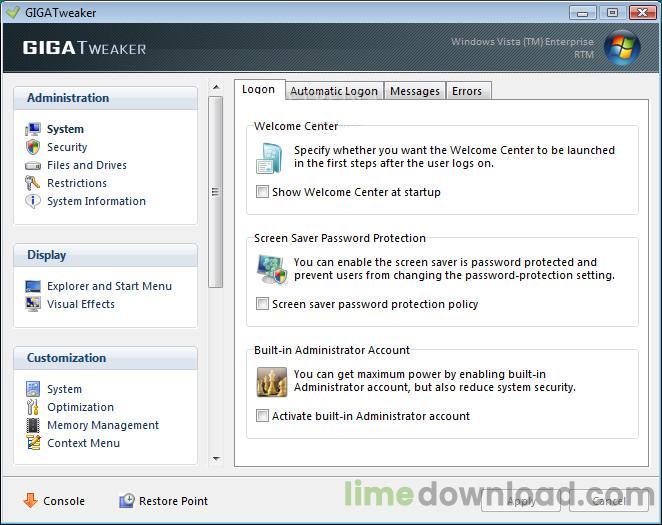Viewport: 662px width, 525px height.
Task: Click the Console down-arrow icon
Action: pos(30,501)
